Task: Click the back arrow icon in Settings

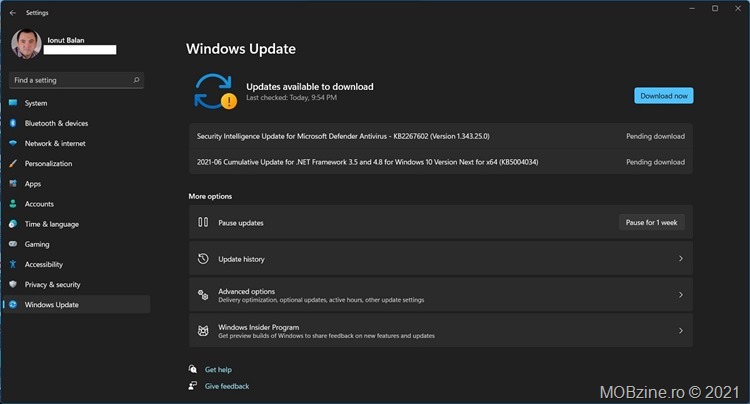Action: pyautogui.click(x=13, y=13)
